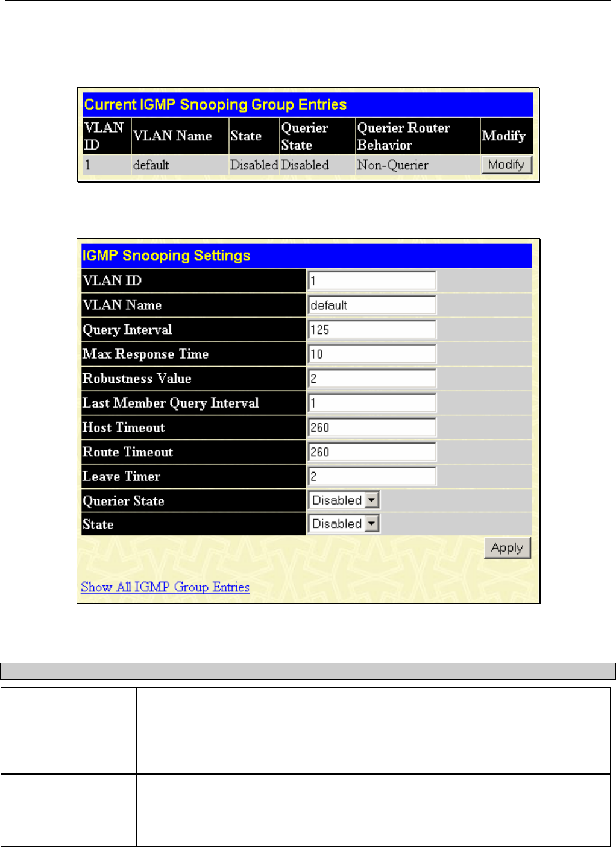Screen dimensions: 616x847
Task: Select the Leave Timer input field
Action: (372, 476)
